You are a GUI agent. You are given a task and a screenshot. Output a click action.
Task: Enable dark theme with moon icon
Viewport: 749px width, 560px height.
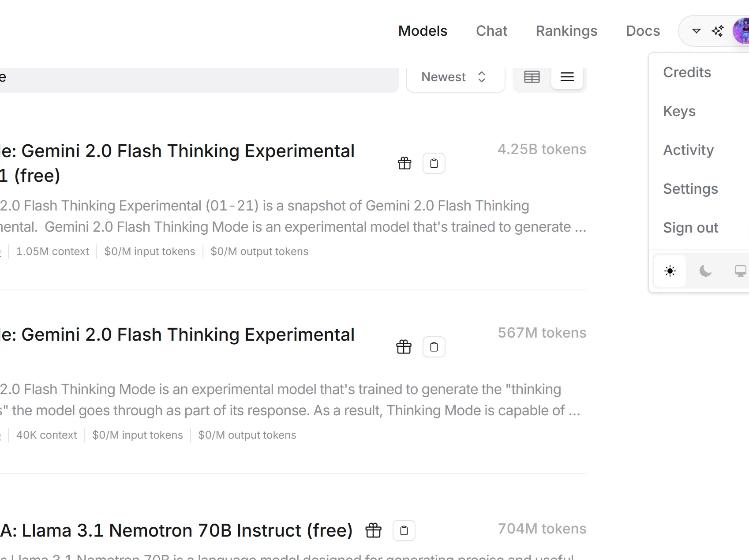(x=705, y=271)
